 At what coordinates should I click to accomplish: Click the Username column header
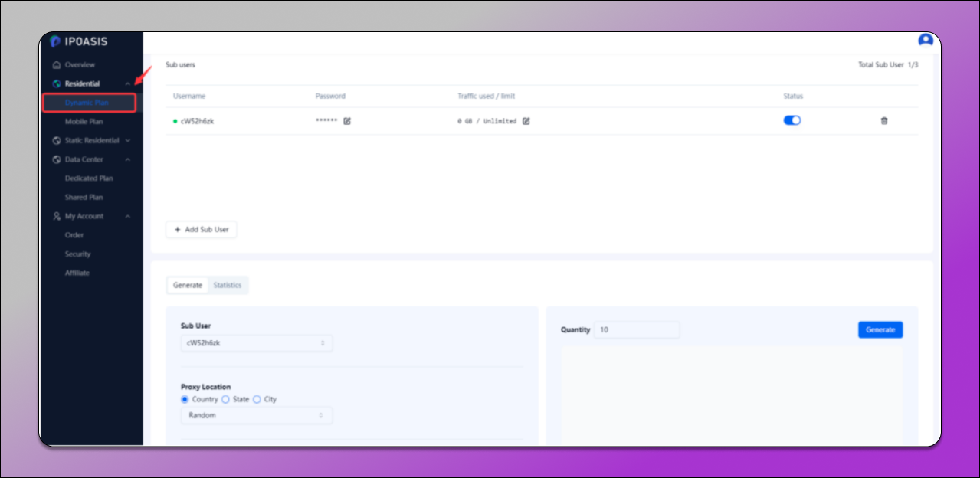coord(189,97)
